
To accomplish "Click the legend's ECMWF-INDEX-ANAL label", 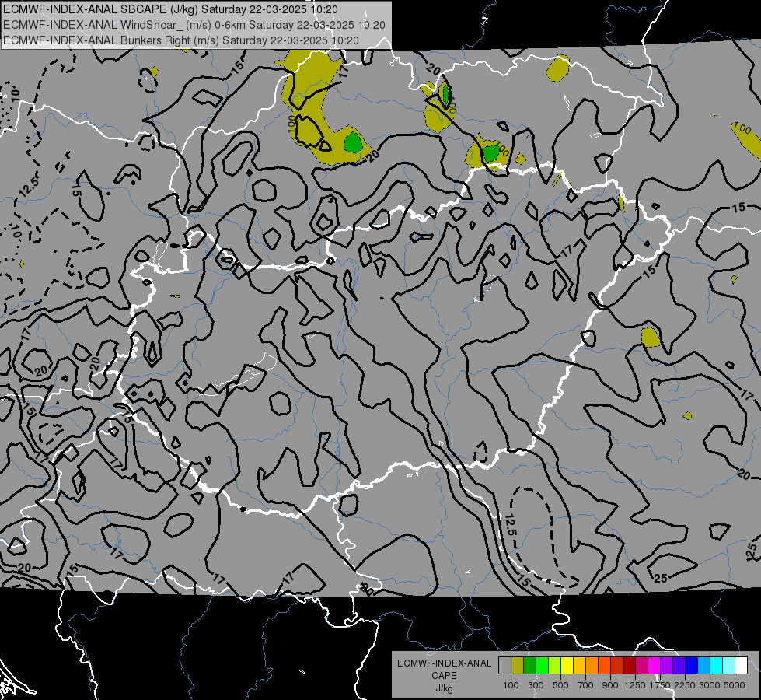I will (444, 663).
